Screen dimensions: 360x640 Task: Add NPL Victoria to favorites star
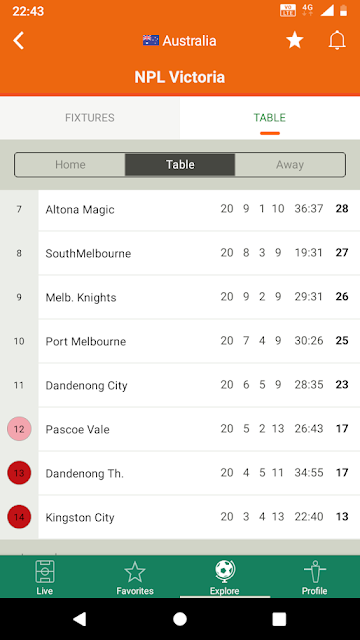point(294,40)
